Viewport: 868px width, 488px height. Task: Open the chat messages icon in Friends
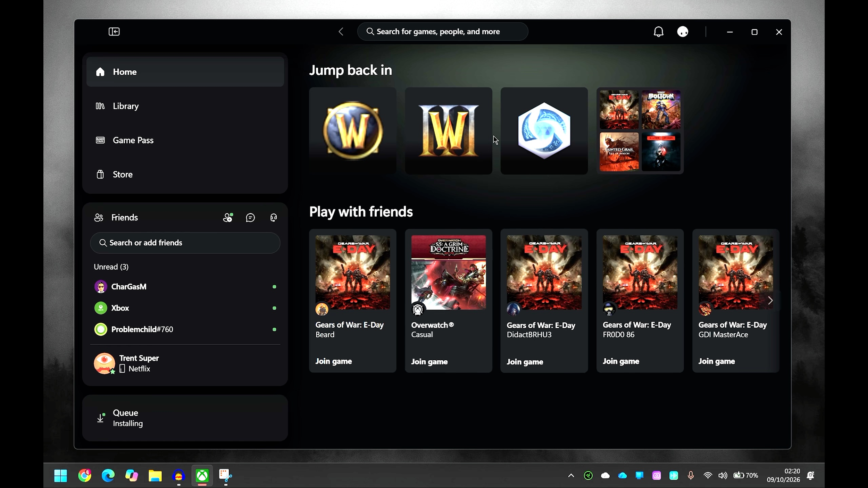[250, 218]
